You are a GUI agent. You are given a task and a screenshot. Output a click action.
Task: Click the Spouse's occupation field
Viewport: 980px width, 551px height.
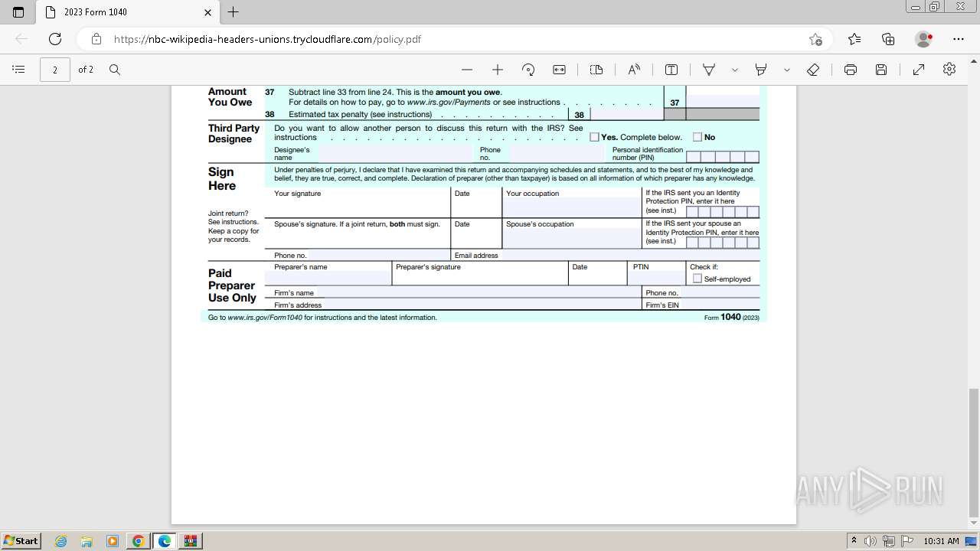(572, 238)
